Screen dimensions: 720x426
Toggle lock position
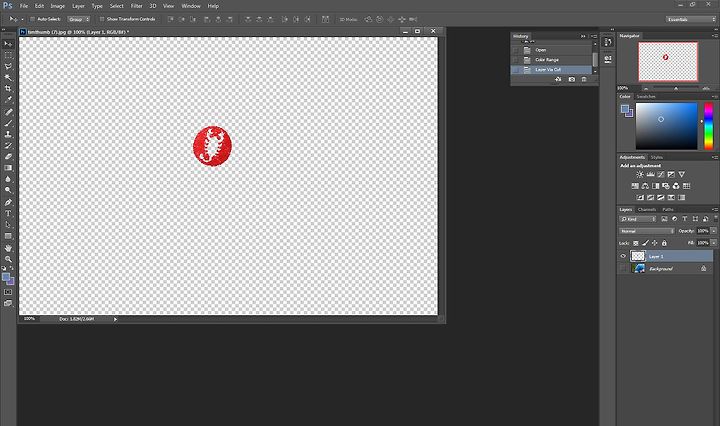click(654, 243)
